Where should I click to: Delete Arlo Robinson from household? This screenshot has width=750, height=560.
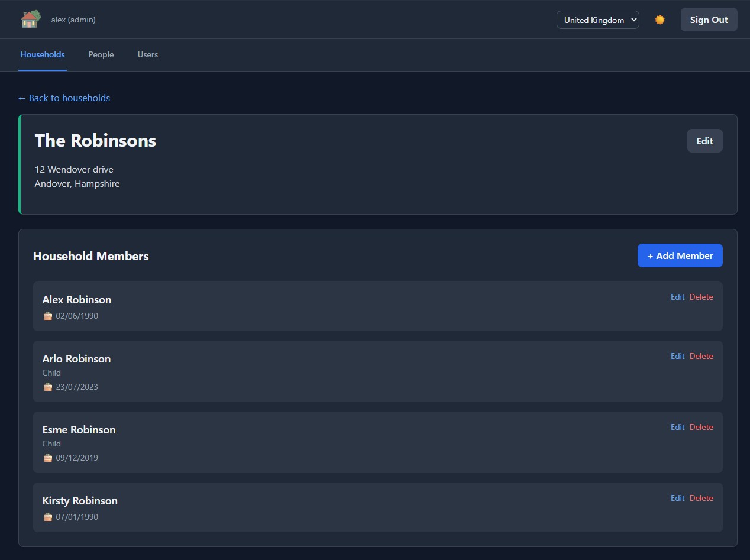[x=701, y=356]
